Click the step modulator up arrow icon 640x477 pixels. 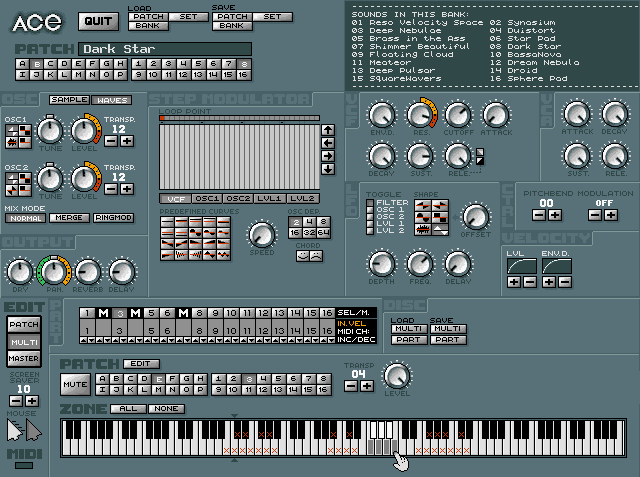pyautogui.click(x=327, y=129)
